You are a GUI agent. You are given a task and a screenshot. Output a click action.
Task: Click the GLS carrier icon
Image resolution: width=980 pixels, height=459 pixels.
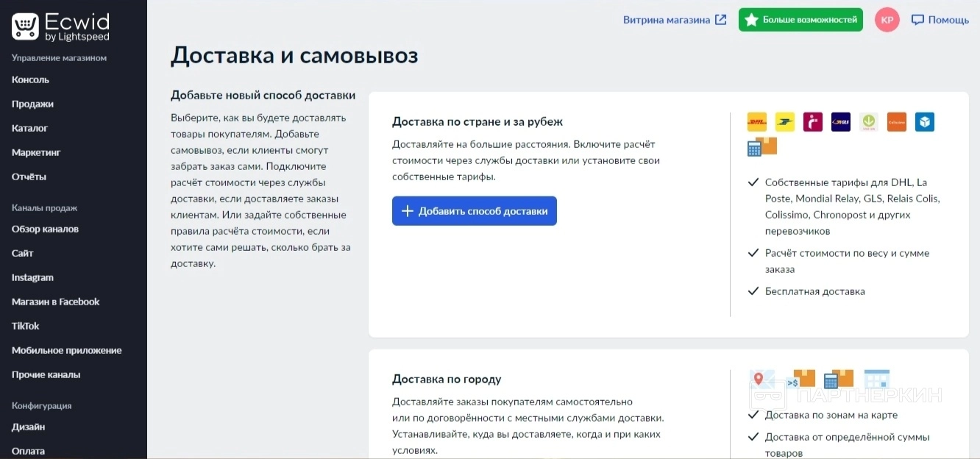(x=841, y=122)
